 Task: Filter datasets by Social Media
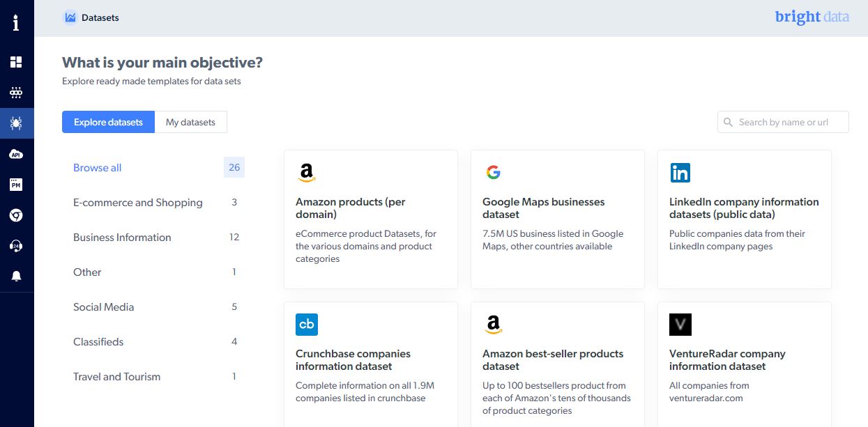click(x=104, y=307)
